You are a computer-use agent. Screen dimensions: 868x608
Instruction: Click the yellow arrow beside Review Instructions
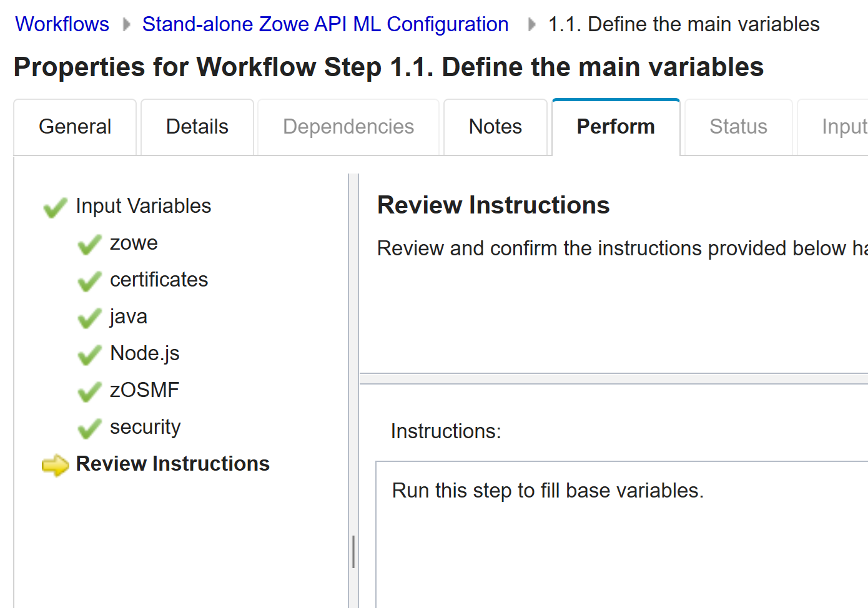click(x=55, y=466)
